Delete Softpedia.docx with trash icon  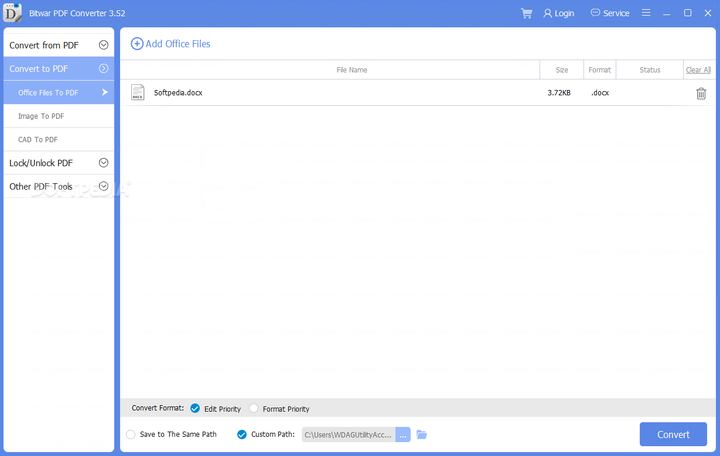pos(701,93)
